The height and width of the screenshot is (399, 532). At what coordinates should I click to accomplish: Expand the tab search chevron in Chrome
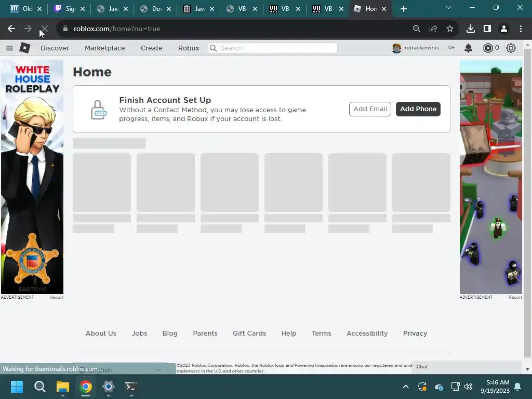click(448, 7)
